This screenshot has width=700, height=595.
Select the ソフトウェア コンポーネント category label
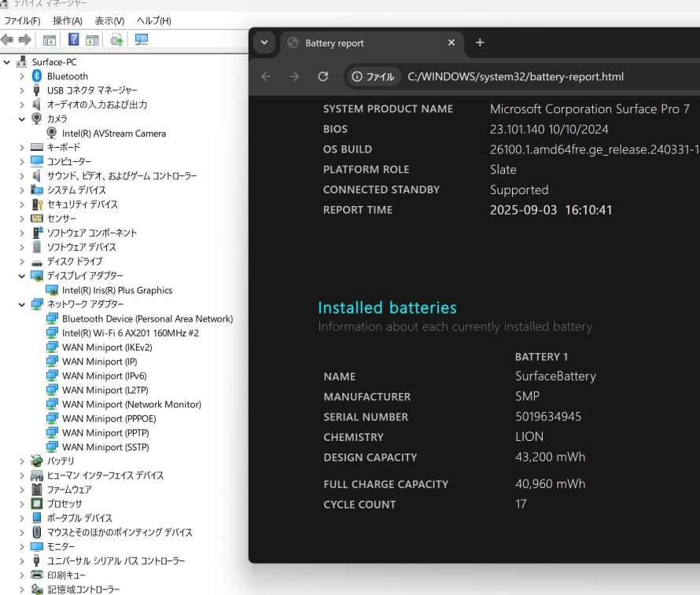(x=92, y=233)
